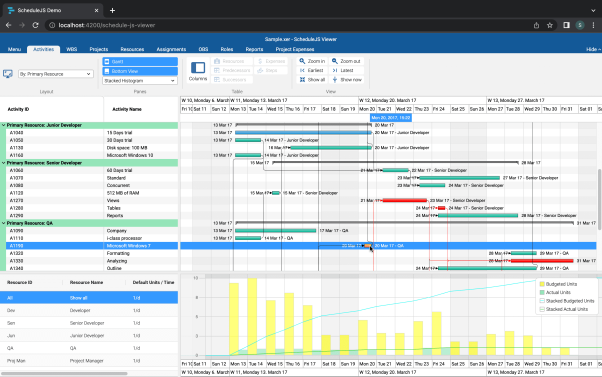Click the resource table horizontal scrollbar
The height and width of the screenshot is (377, 602).
[64, 373]
